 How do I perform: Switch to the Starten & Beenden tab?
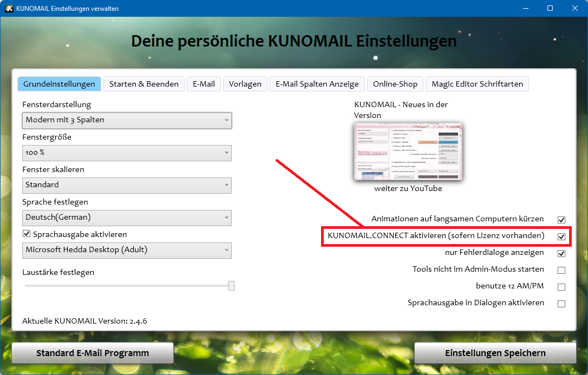144,84
